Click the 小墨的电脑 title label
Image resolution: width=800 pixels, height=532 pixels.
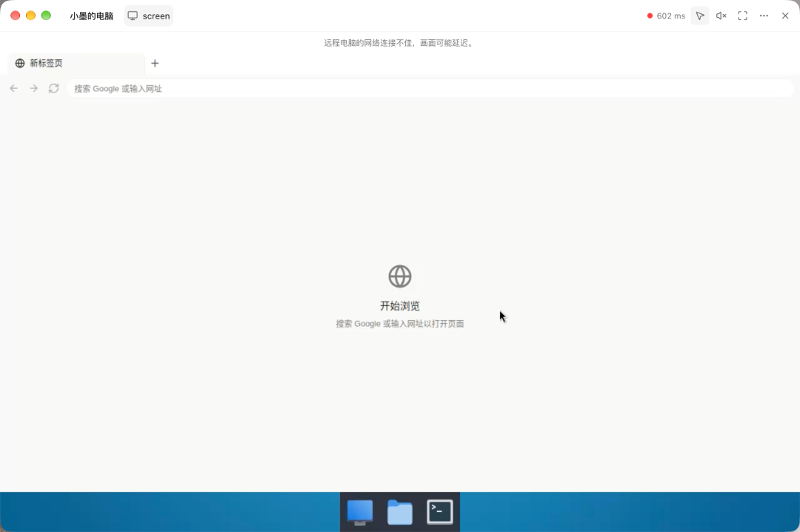pos(91,16)
